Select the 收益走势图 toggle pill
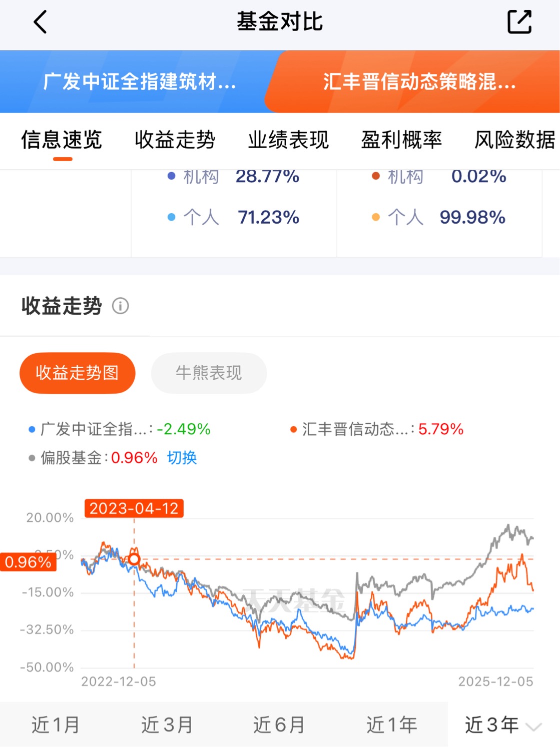560x747 pixels. pyautogui.click(x=78, y=373)
